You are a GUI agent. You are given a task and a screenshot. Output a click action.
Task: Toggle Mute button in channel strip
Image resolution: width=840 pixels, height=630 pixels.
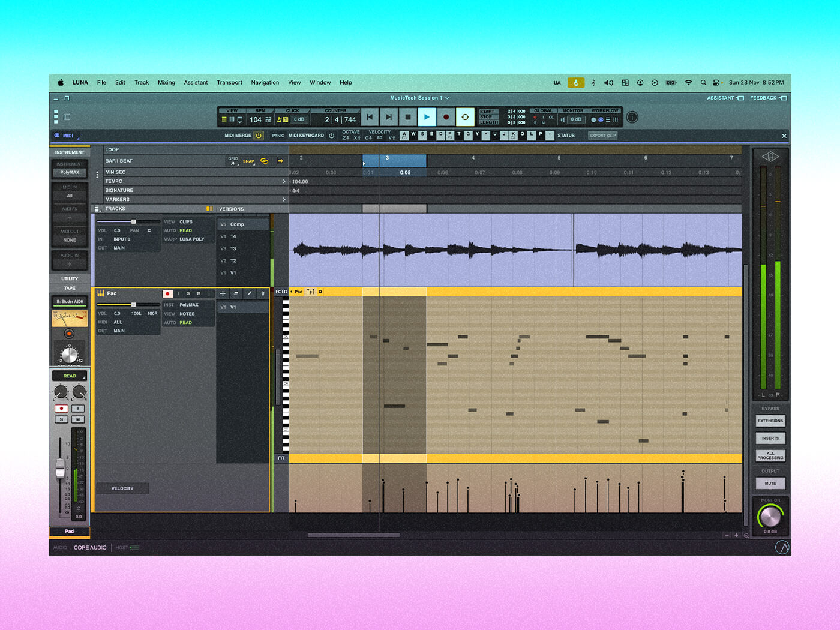(x=78, y=419)
